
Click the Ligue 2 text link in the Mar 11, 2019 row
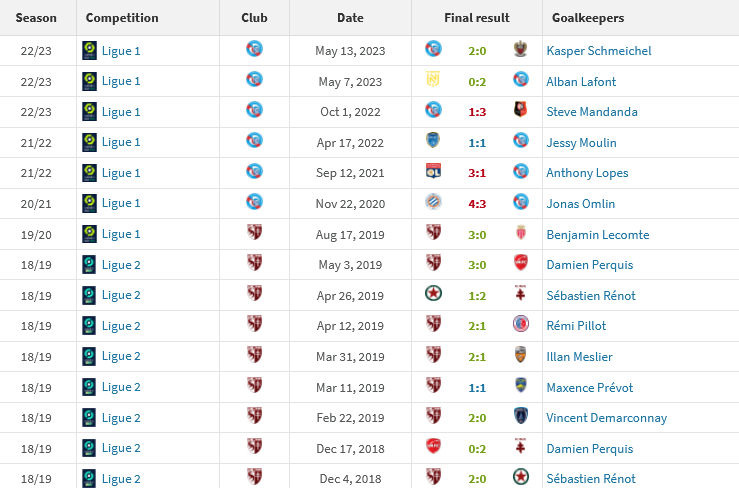121,387
